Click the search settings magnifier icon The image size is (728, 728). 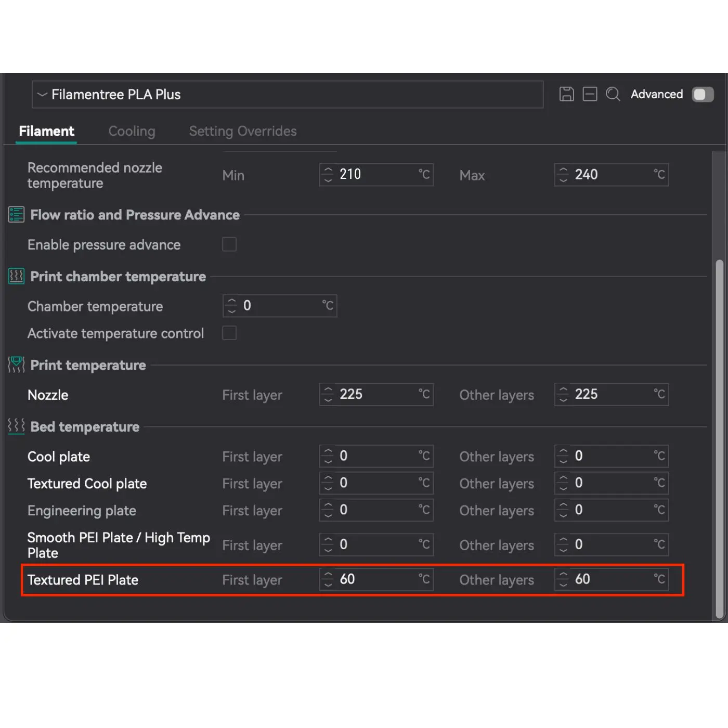click(x=613, y=94)
